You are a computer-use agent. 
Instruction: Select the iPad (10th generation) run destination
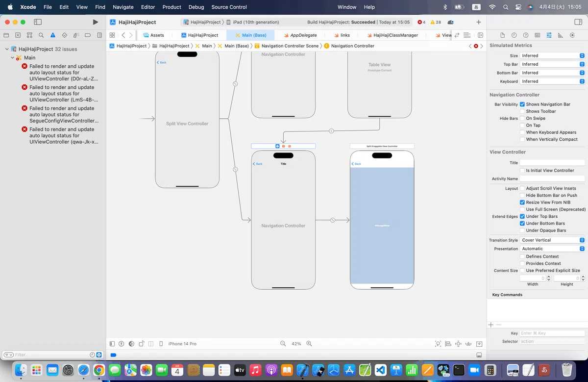pyautogui.click(x=253, y=22)
